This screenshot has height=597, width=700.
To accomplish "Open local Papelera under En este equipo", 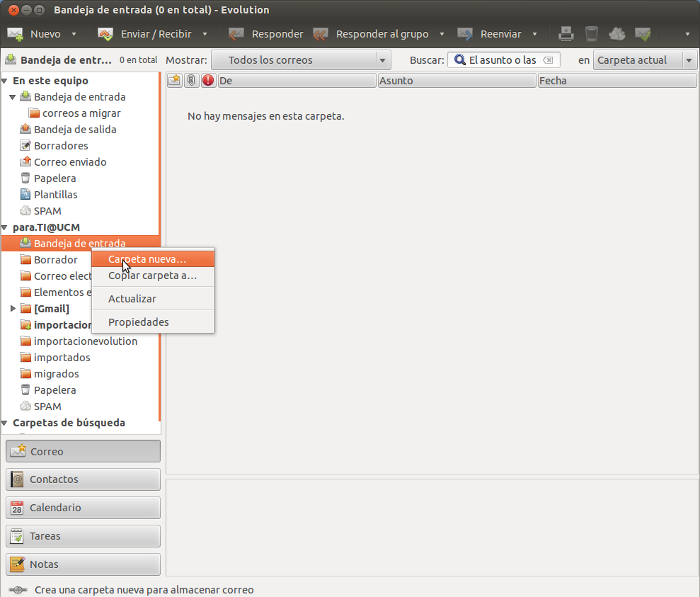I will 55,178.
